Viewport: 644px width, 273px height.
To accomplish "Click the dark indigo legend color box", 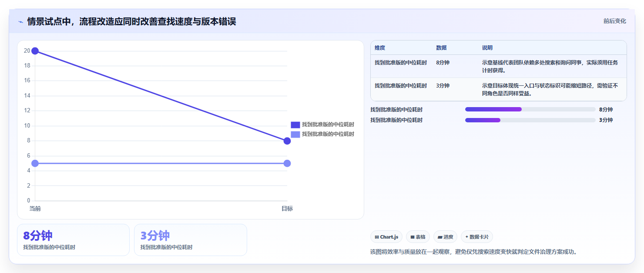I will [295, 125].
